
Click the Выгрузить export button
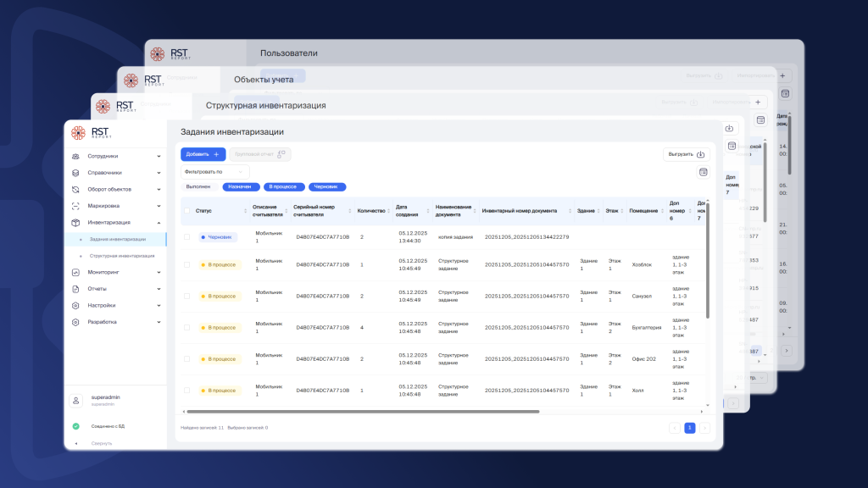[x=686, y=154]
